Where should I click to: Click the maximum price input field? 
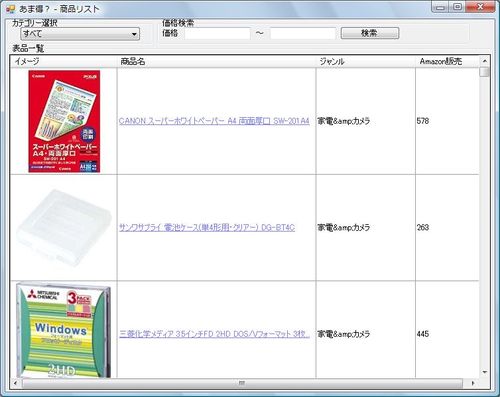[x=302, y=33]
